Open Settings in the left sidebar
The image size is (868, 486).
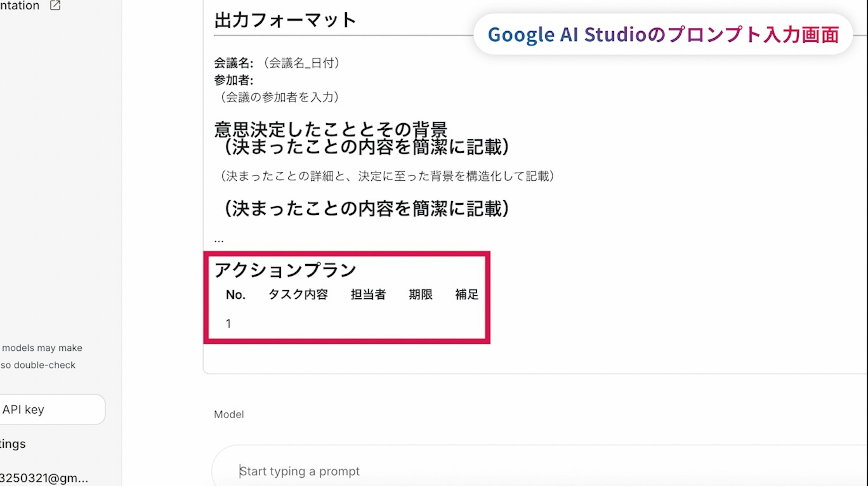(x=13, y=444)
